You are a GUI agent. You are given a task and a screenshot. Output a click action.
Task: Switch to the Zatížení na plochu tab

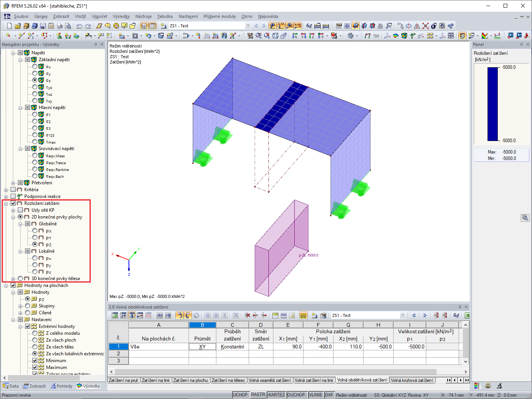tap(191, 380)
